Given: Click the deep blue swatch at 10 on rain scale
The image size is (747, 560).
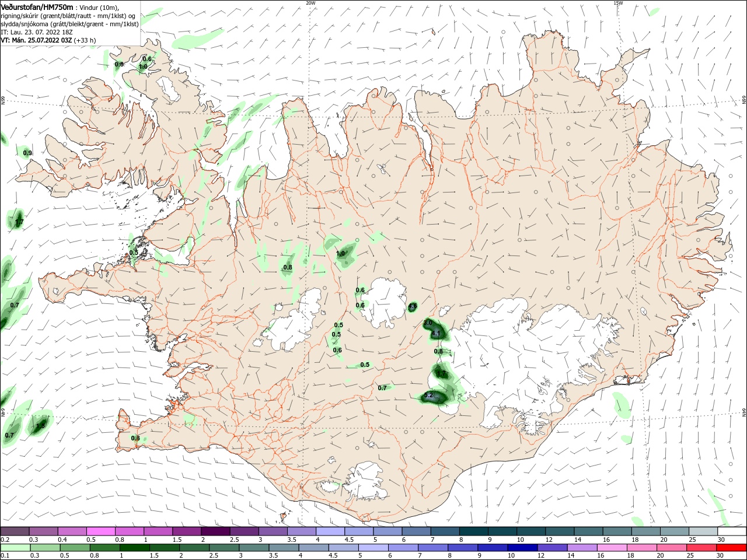Looking at the screenshot, I should coord(522,548).
